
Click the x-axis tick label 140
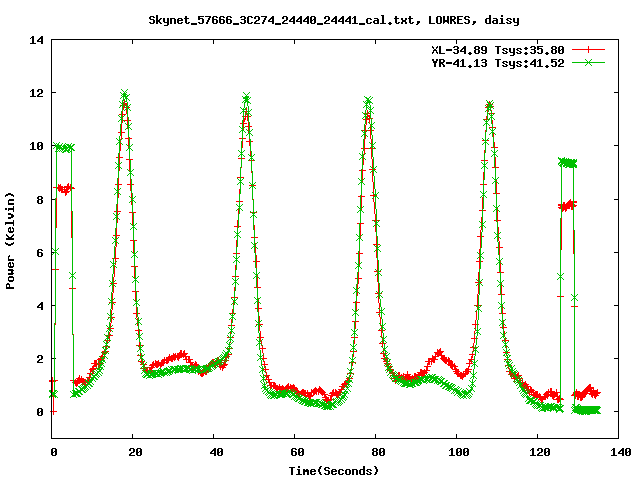621,452
